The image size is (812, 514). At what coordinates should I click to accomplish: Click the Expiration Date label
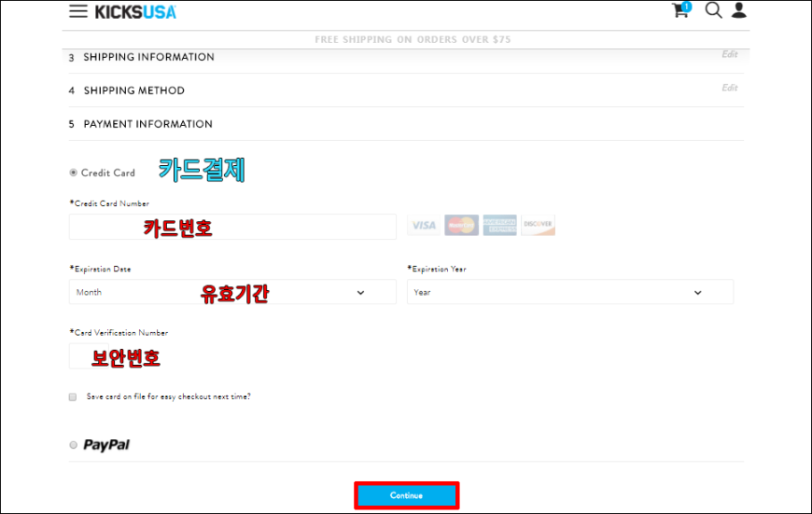point(100,269)
